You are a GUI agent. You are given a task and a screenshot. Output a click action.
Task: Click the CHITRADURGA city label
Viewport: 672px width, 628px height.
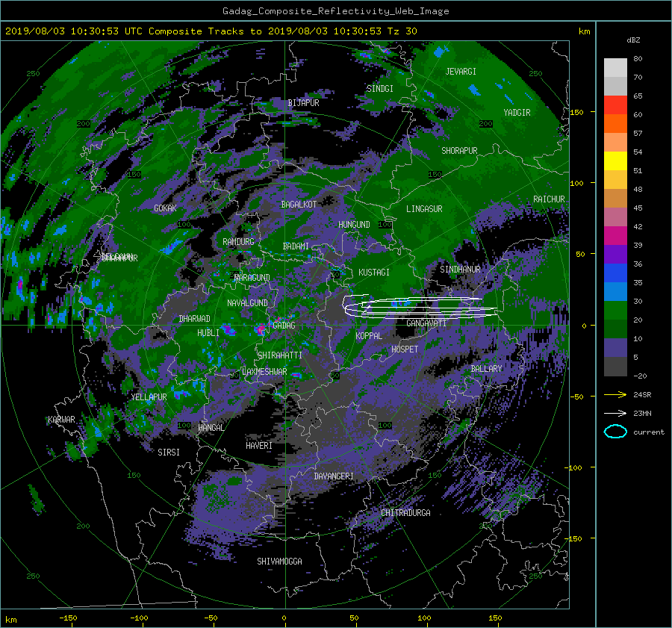(x=405, y=513)
